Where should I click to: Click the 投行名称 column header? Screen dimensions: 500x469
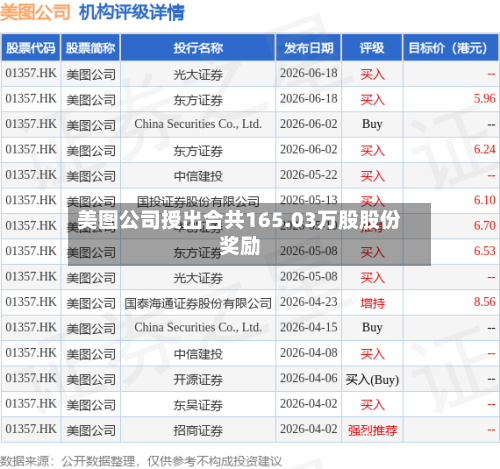coord(198,48)
